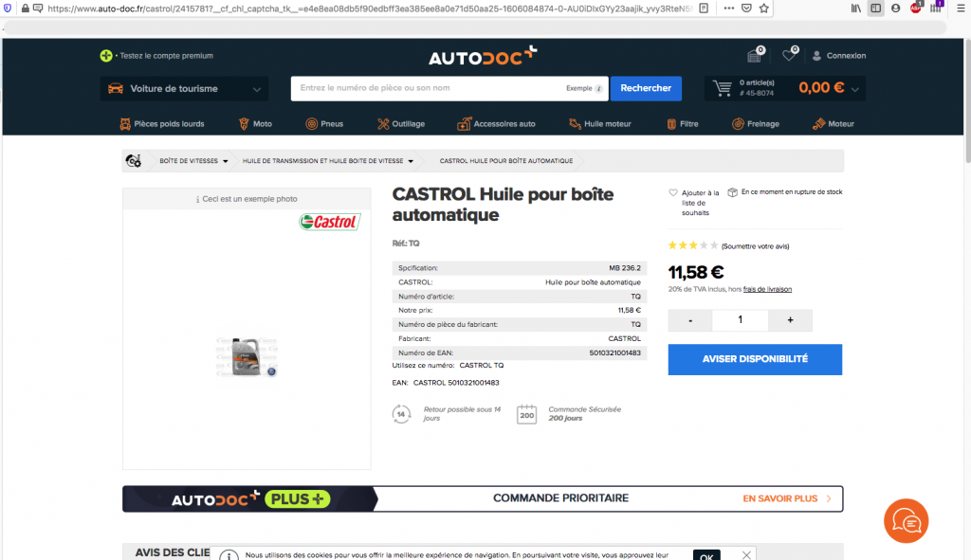Image resolution: width=971 pixels, height=560 pixels.
Task: Expand Huile de transmission breadcrumb dropdown
Action: (x=411, y=161)
